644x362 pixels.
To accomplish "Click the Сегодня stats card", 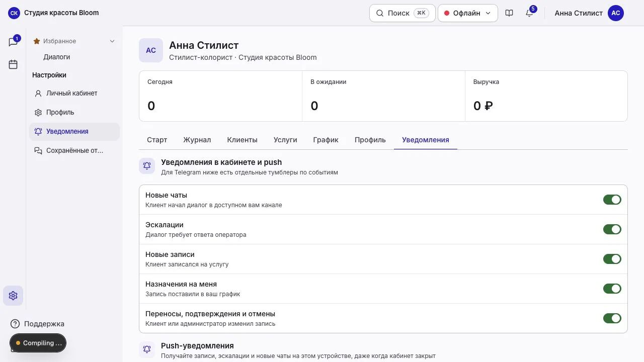I will pos(220,96).
